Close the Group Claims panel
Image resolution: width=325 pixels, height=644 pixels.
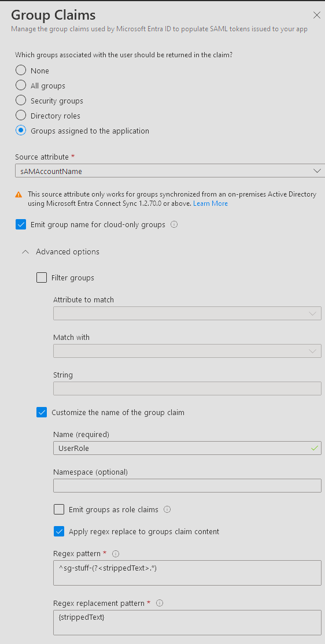tap(317, 15)
